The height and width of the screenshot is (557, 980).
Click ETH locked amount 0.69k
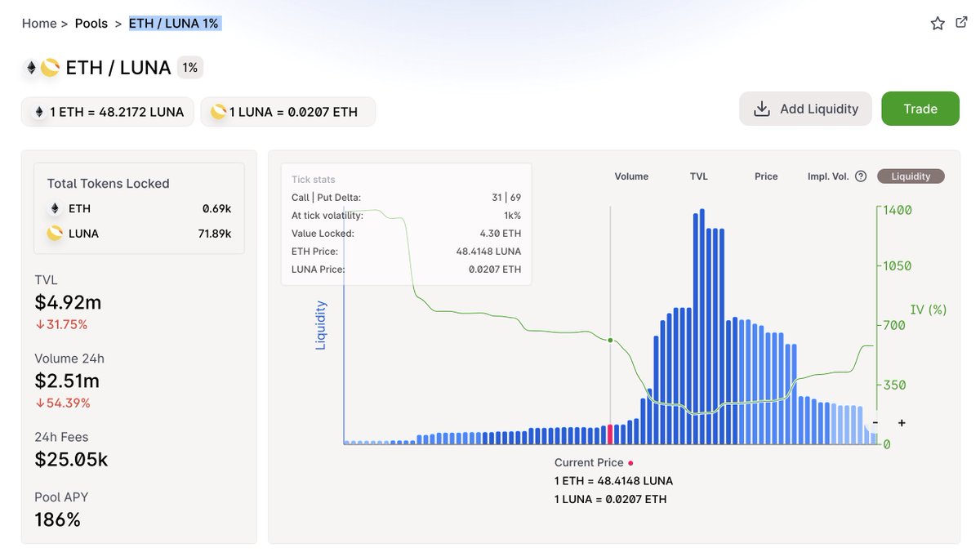(216, 209)
